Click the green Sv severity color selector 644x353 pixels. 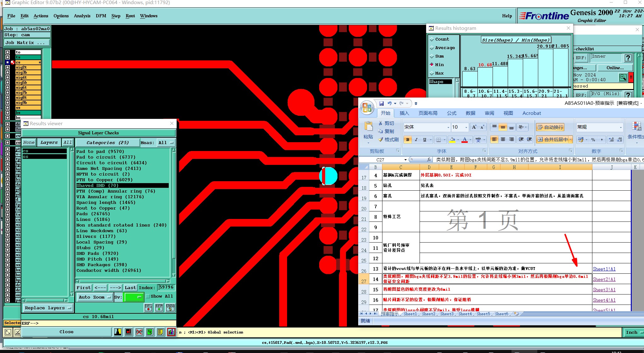(x=134, y=297)
